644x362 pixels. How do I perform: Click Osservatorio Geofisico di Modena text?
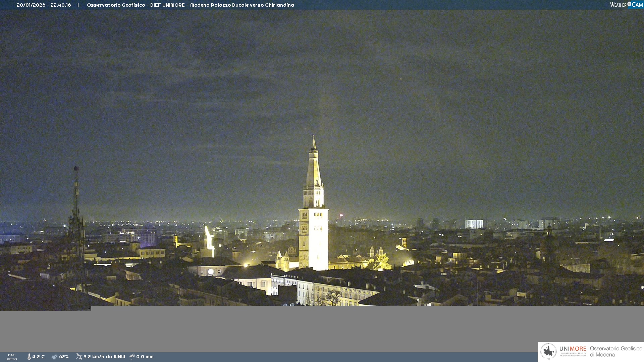[x=616, y=352]
